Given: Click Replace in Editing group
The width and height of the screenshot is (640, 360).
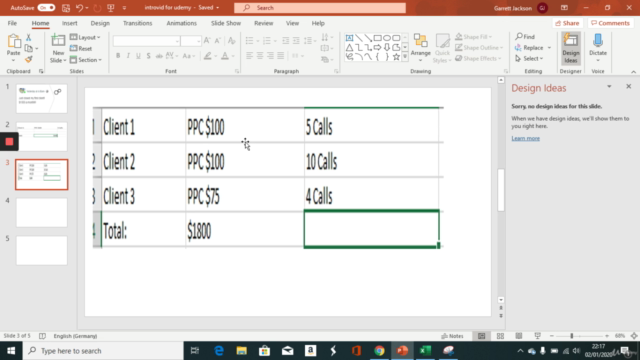Looking at the screenshot, I should click(x=529, y=48).
